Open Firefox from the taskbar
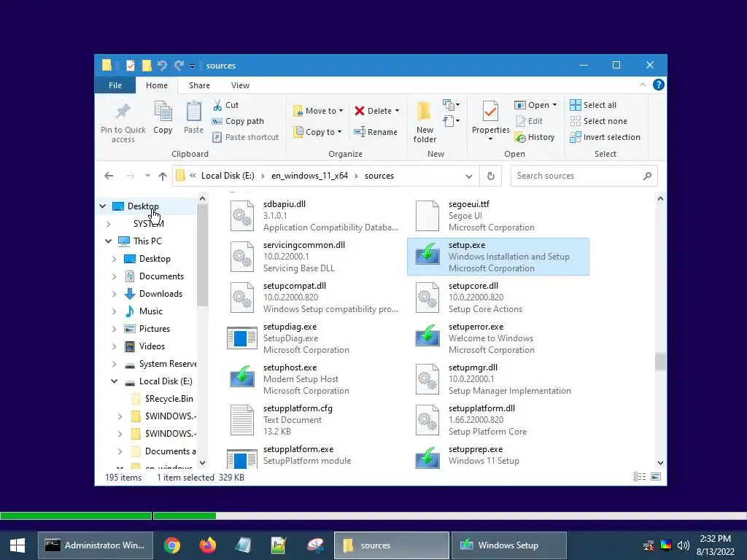This screenshot has width=747, height=560. [x=207, y=545]
